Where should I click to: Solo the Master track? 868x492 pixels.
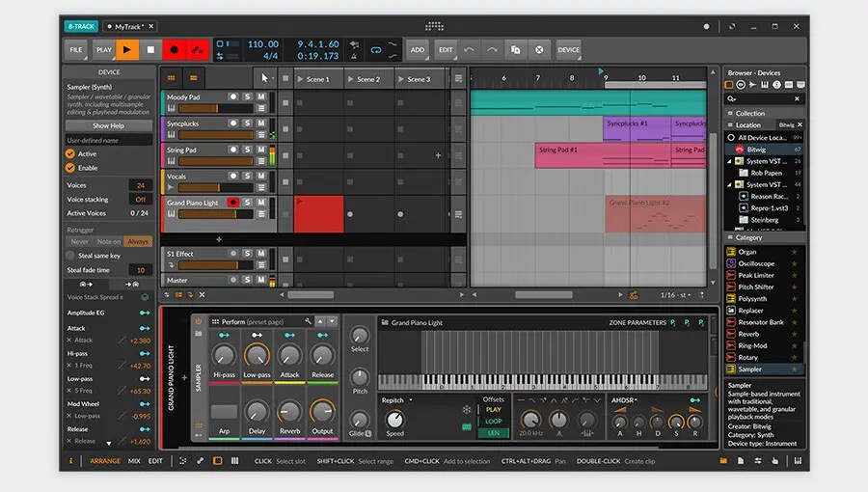pyautogui.click(x=248, y=280)
